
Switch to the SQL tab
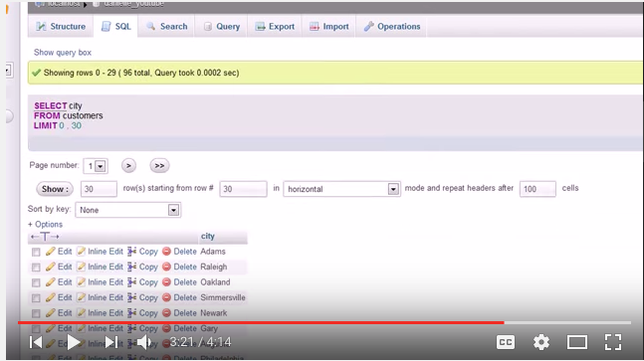115,27
